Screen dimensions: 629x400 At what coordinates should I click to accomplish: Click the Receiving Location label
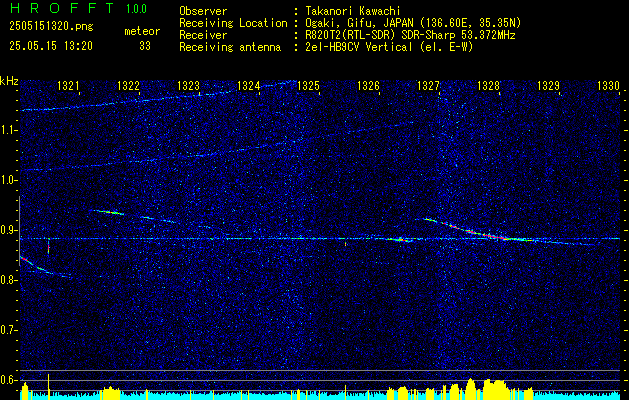[x=233, y=23]
